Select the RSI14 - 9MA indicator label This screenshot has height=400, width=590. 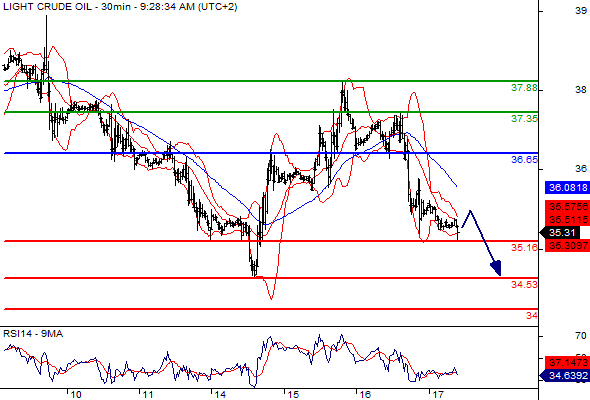pyautogui.click(x=33, y=334)
